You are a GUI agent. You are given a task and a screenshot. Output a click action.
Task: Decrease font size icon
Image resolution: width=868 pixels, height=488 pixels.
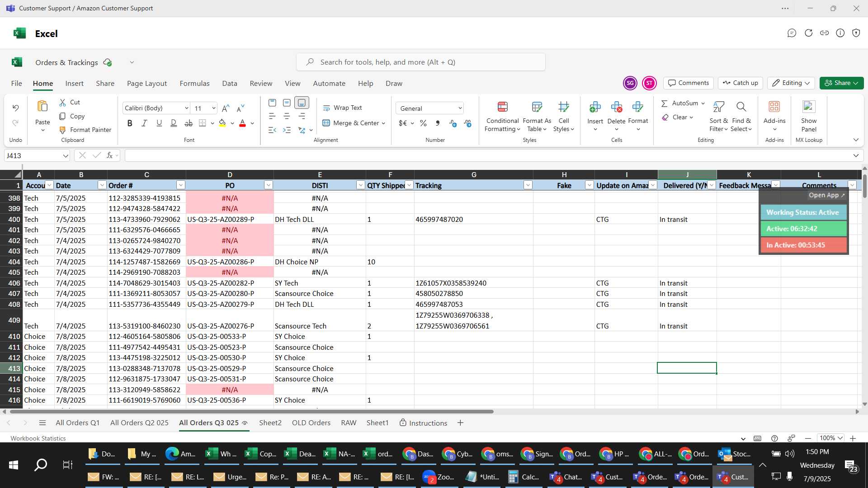(x=241, y=108)
